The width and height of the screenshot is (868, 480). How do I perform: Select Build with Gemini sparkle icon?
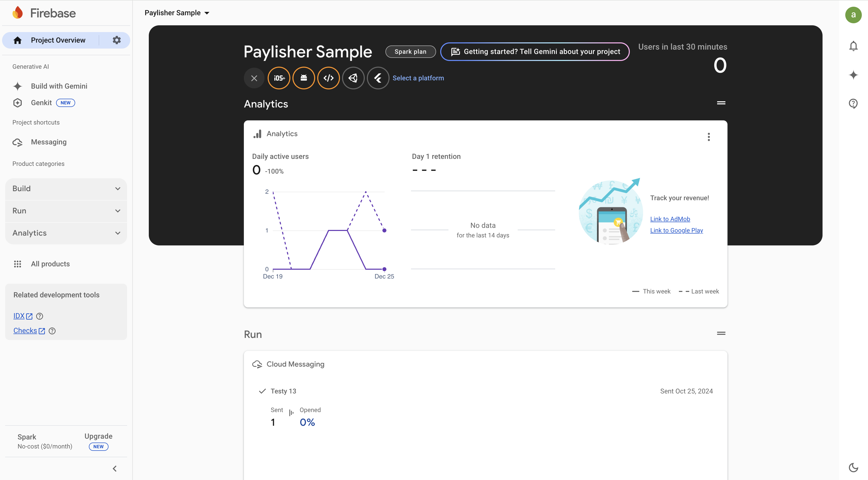18,86
